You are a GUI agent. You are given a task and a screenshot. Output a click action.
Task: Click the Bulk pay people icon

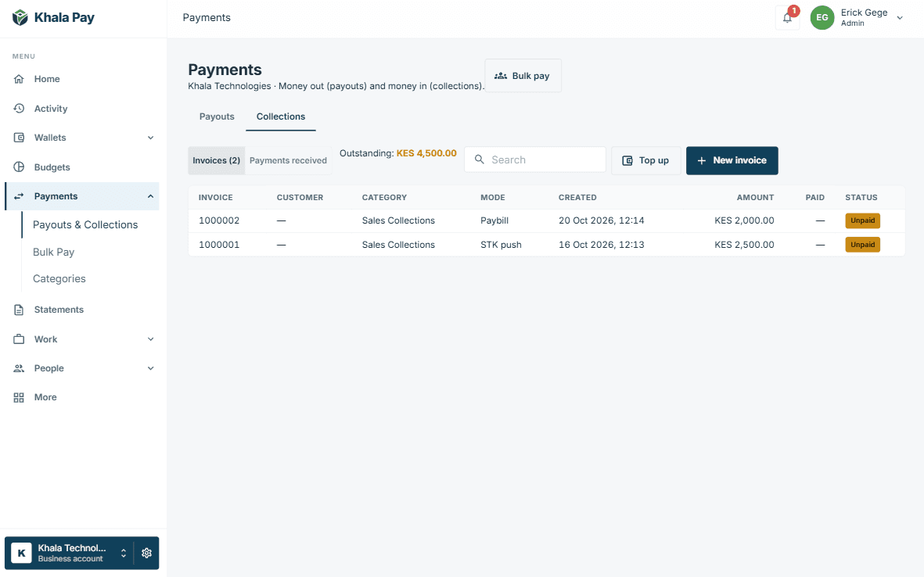tap(500, 75)
